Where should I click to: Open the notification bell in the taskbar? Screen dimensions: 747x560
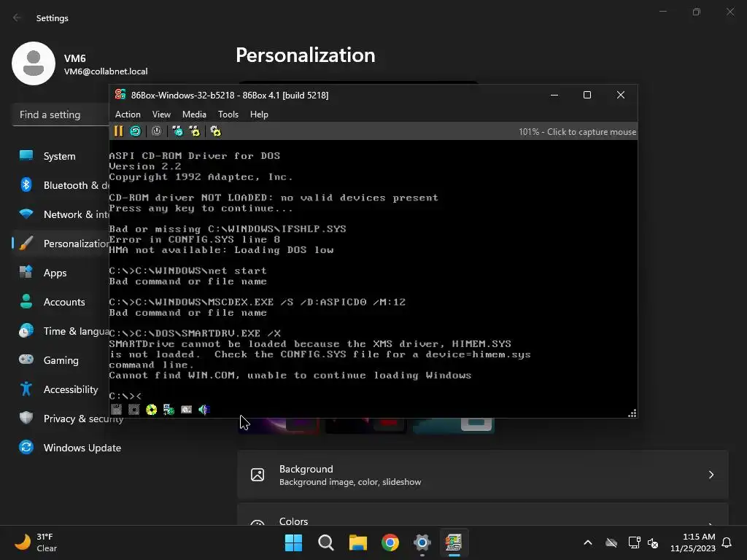click(x=727, y=542)
